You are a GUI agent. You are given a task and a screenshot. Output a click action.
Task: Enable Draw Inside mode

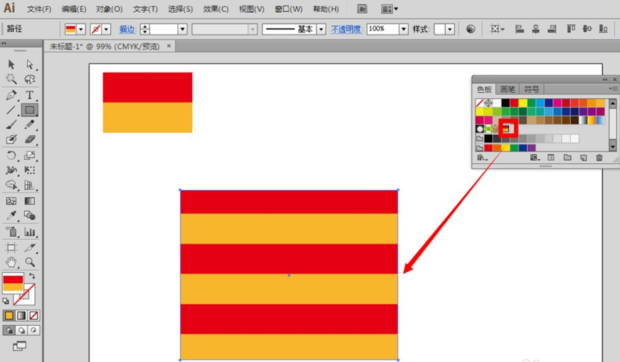point(34,330)
